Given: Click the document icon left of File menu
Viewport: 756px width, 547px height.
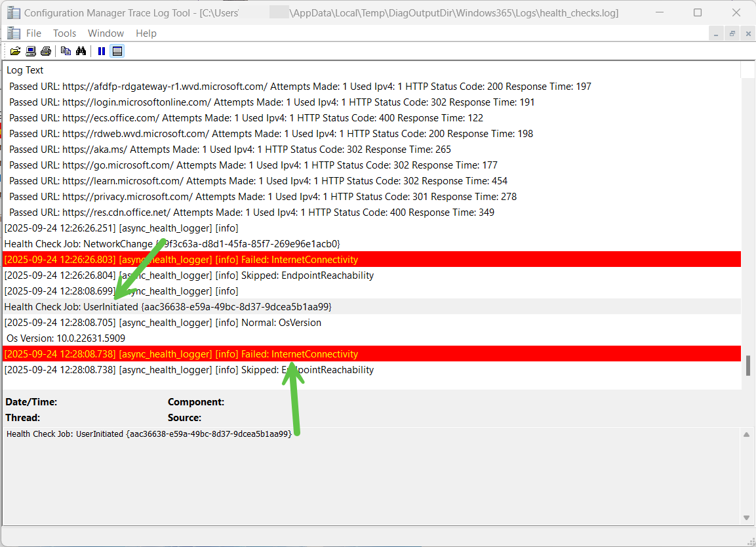Looking at the screenshot, I should [x=13, y=33].
